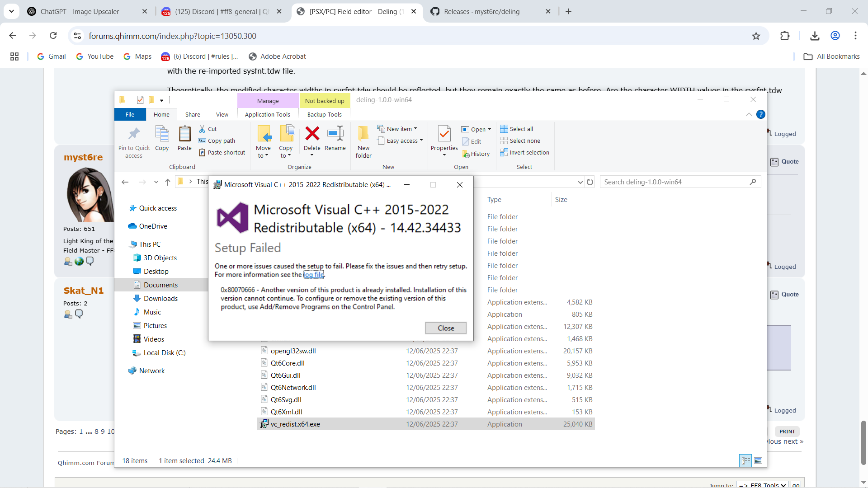This screenshot has height=488, width=868.
Task: Click Edit in the Open group
Action: click(472, 142)
